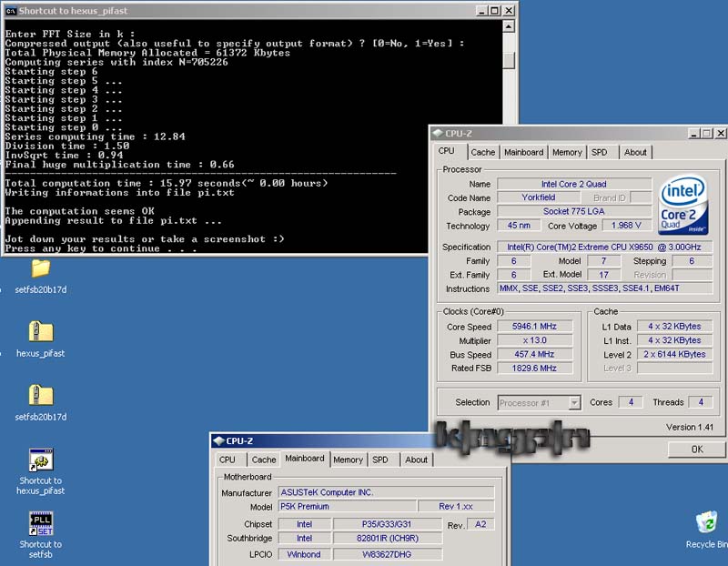The image size is (728, 566).
Task: Click the Instructions MMX, SSE field
Action: pos(604,288)
